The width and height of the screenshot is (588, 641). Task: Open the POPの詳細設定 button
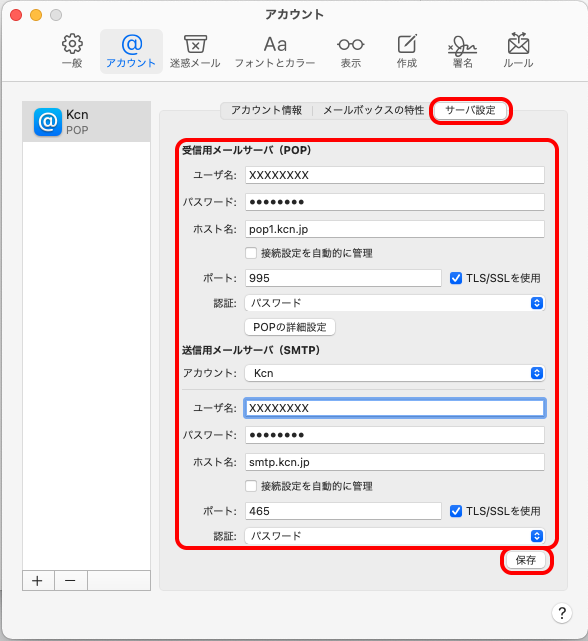tap(290, 327)
